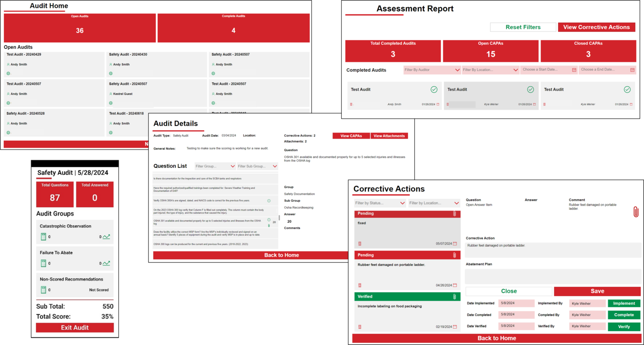644x345 pixels.
Task: Expand the Filter by Status dropdown
Action: [380, 203]
